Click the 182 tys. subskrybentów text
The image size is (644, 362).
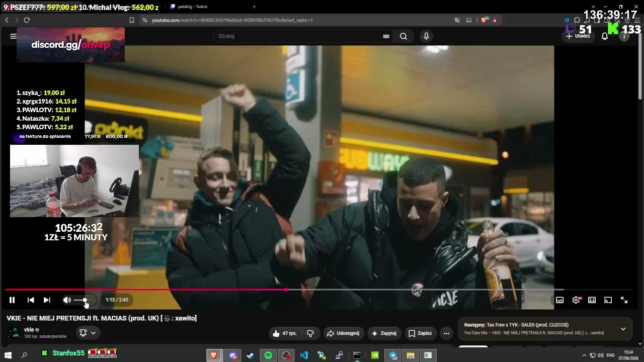(45, 336)
